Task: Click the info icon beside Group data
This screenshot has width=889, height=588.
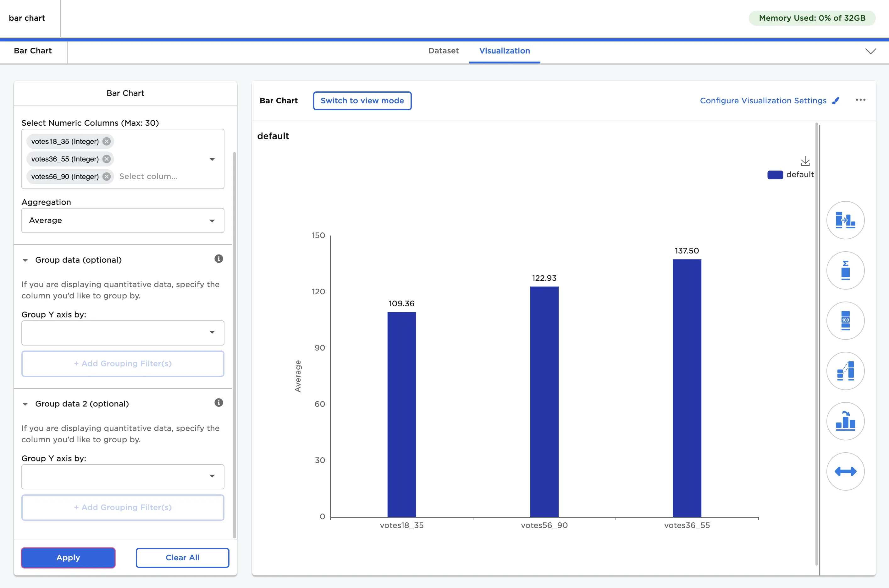Action: [x=219, y=259]
